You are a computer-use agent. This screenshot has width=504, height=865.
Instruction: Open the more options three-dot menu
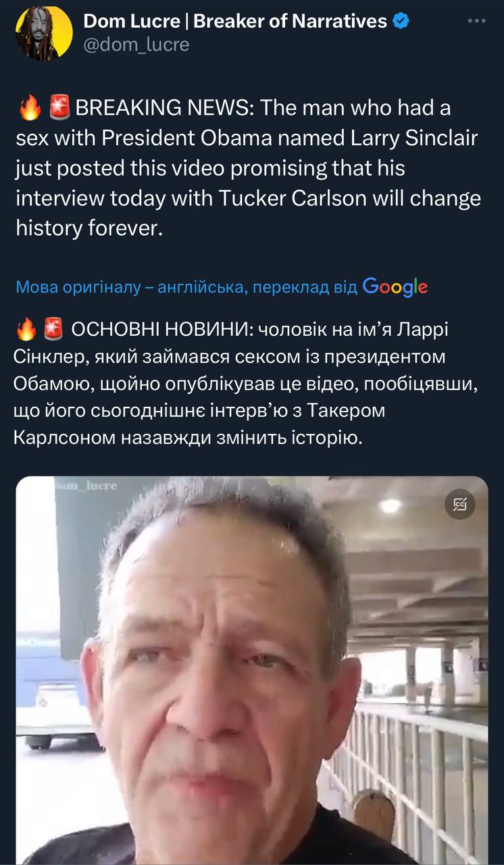(476, 21)
